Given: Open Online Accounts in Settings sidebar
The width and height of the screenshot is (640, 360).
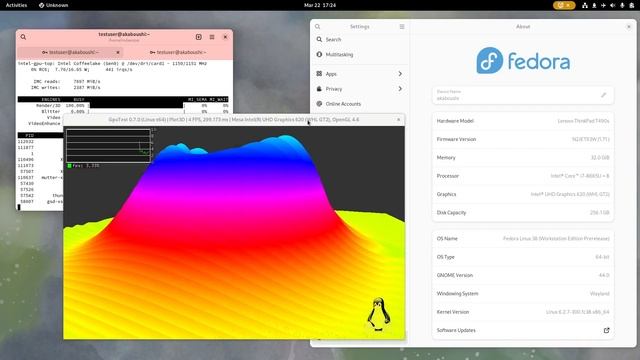Looking at the screenshot, I should coord(360,104).
